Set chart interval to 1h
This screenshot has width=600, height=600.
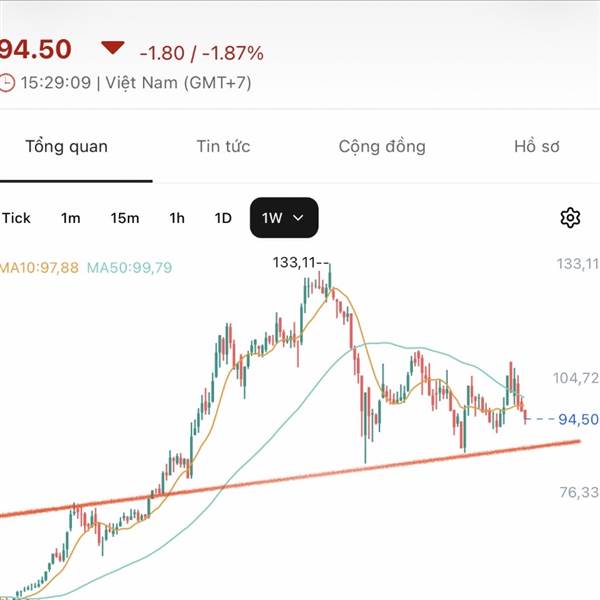[177, 218]
